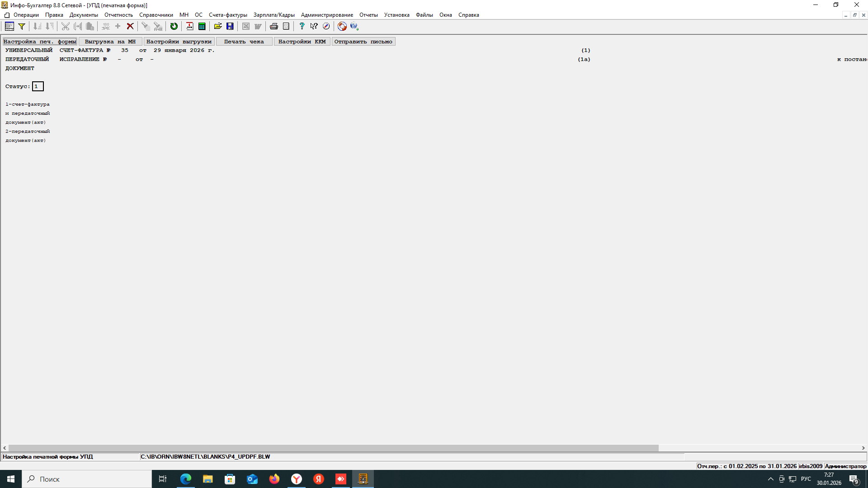
Task: Click the print preview page icon
Action: (286, 26)
